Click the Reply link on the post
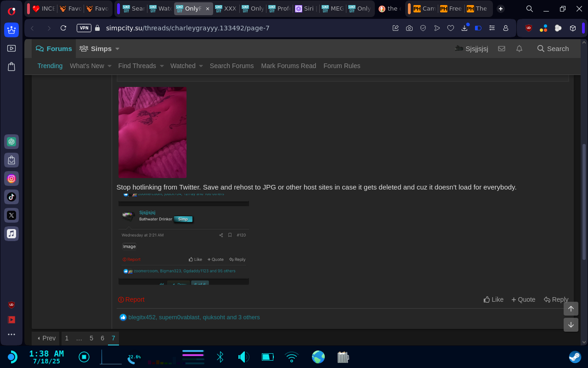This screenshot has height=368, width=588. 556,299
